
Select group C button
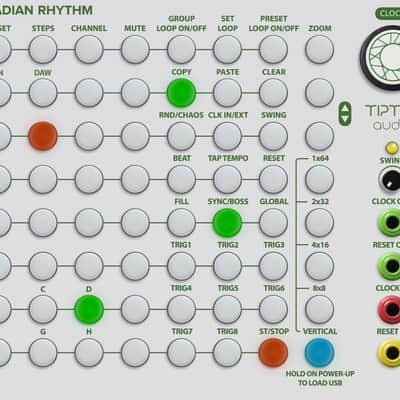[43, 309]
